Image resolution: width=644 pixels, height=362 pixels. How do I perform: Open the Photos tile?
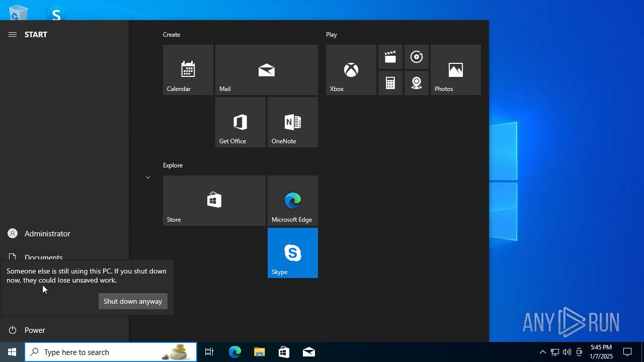coord(456,70)
